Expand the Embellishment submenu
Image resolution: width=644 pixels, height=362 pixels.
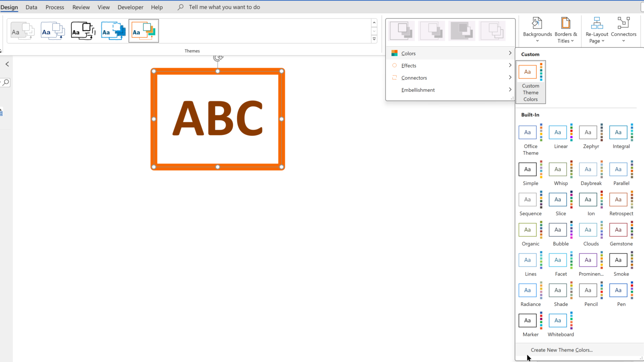[x=418, y=90]
